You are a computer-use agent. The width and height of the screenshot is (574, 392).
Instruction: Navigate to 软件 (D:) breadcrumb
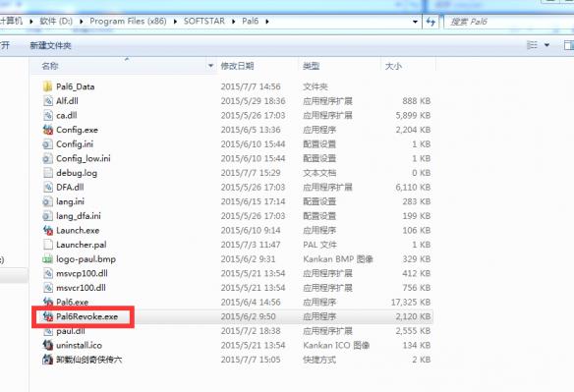point(56,22)
